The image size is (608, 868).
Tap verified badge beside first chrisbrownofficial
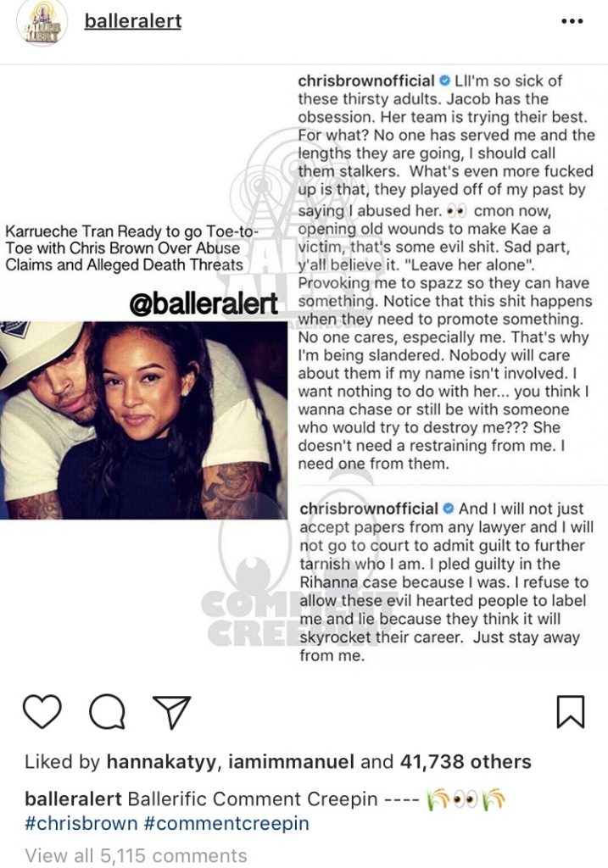pyautogui.click(x=444, y=81)
